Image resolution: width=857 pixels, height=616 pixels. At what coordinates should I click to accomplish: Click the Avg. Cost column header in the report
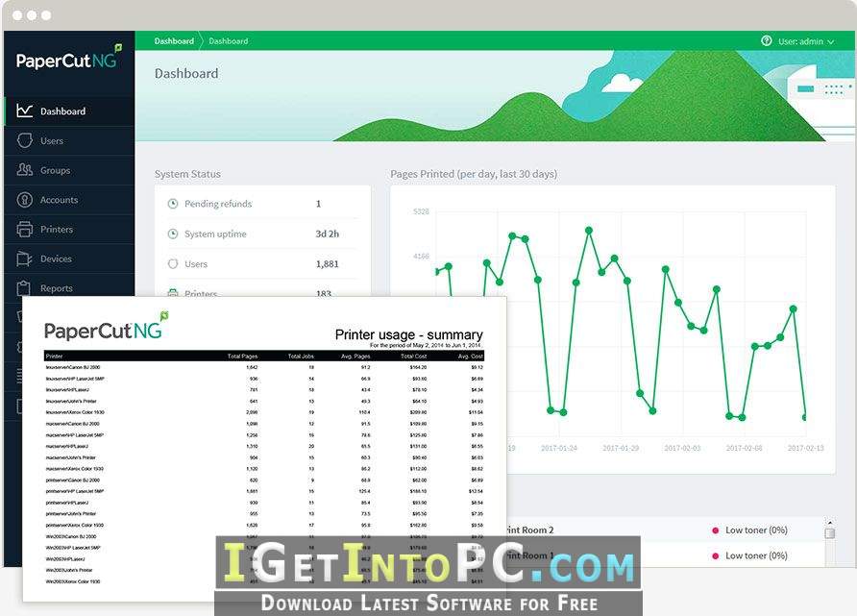pos(470,356)
